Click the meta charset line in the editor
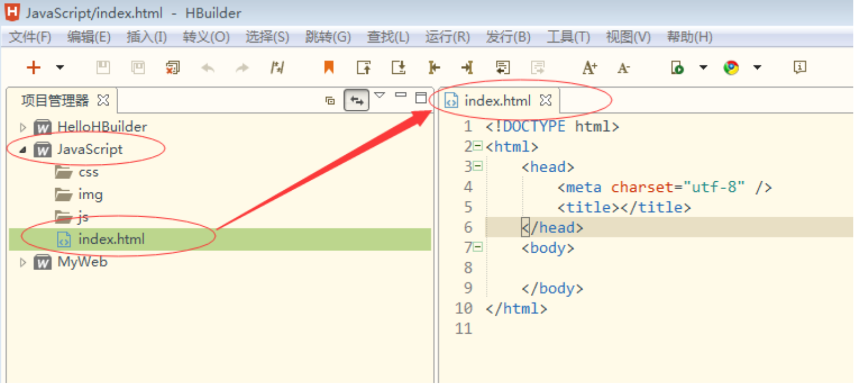This screenshot has height=385, width=868. coord(664,187)
